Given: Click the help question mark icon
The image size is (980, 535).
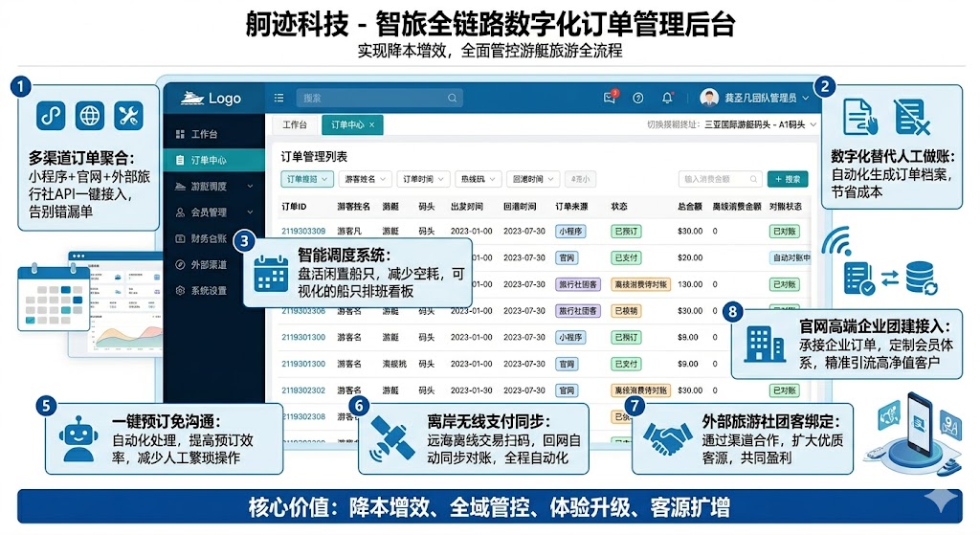Looking at the screenshot, I should pos(638,98).
